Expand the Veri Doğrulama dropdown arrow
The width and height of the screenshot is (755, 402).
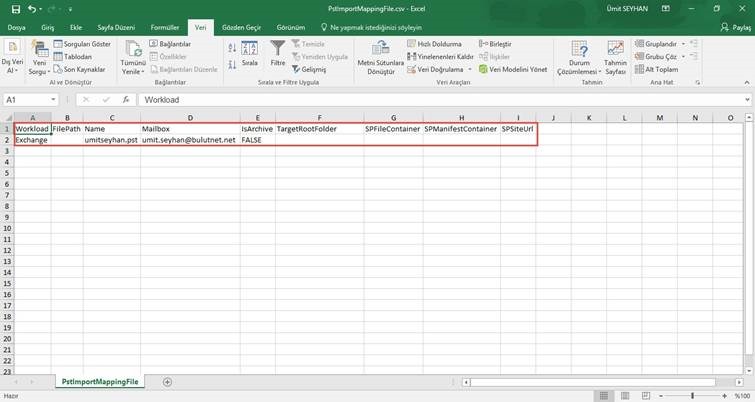470,69
